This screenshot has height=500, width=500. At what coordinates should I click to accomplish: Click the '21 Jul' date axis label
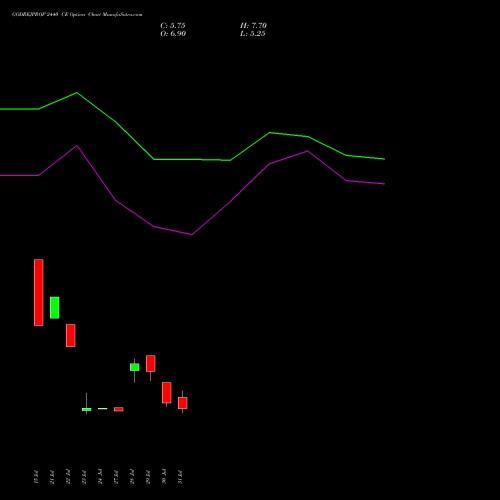(52, 477)
